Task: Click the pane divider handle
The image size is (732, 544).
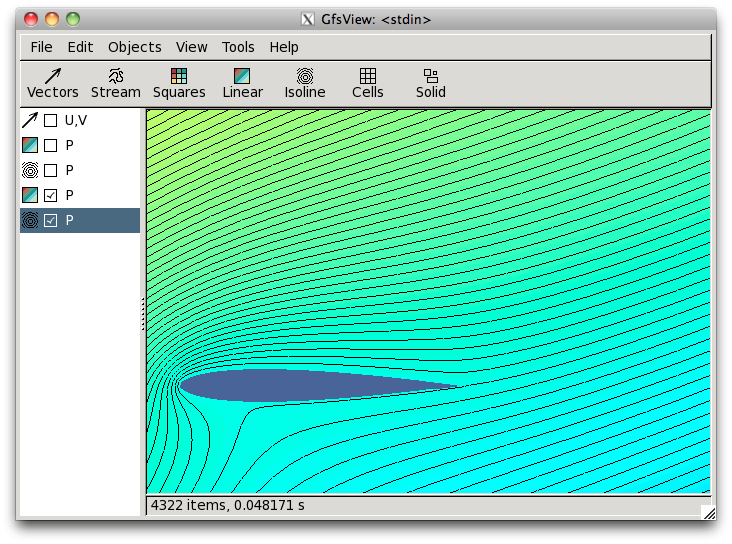Action: tap(143, 314)
